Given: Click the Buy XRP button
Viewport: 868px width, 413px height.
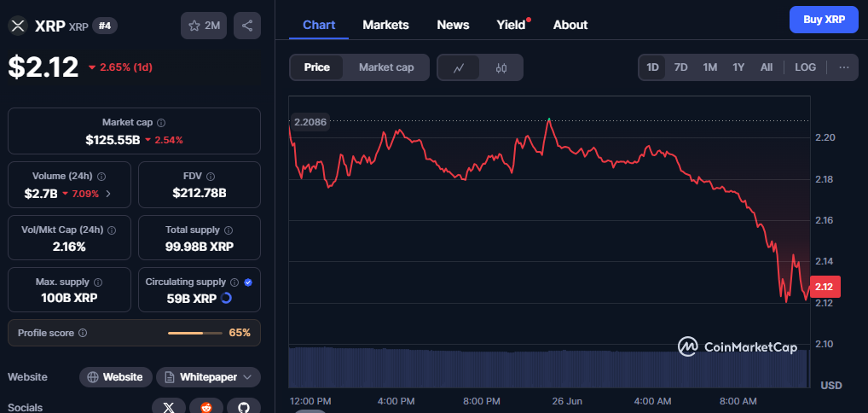Looking at the screenshot, I should 824,20.
